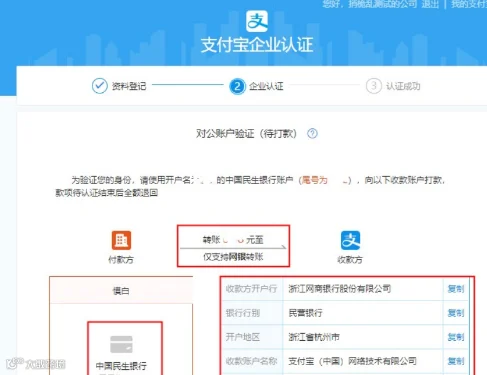
Task: Click the orange 尾号为 account text
Action: tap(315, 180)
